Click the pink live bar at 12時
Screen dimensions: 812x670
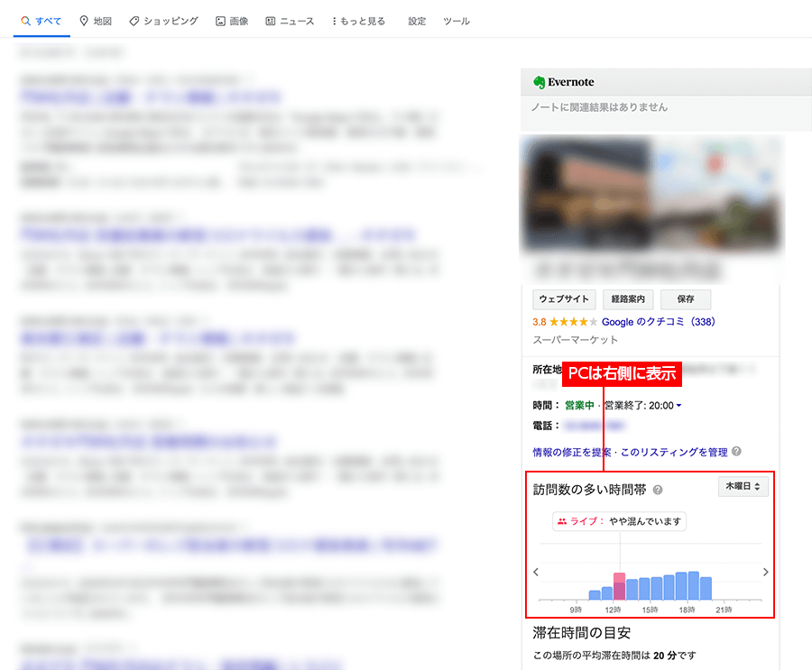pyautogui.click(x=619, y=586)
